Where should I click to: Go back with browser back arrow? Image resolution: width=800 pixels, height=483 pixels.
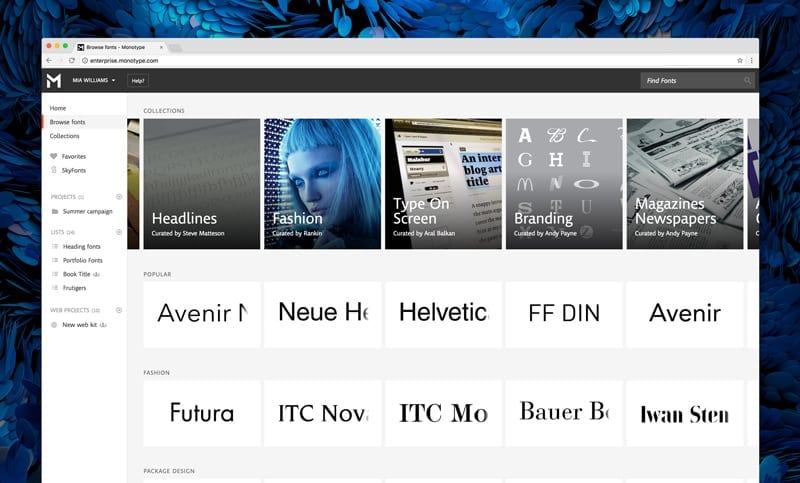tap(49, 60)
